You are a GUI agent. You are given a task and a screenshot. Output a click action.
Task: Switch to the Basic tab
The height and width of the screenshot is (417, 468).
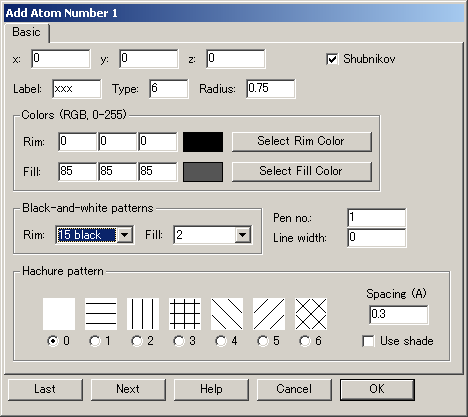[26, 32]
